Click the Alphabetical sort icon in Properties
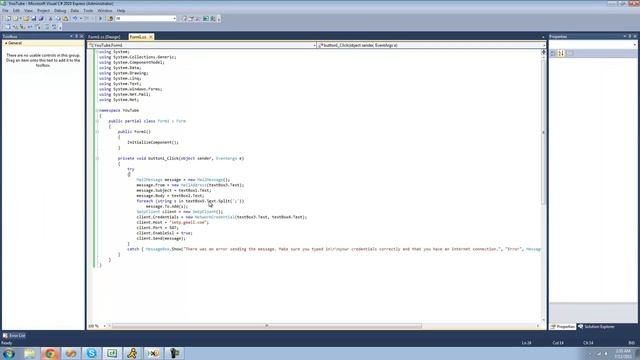This screenshot has width=640, height=360. click(x=562, y=53)
